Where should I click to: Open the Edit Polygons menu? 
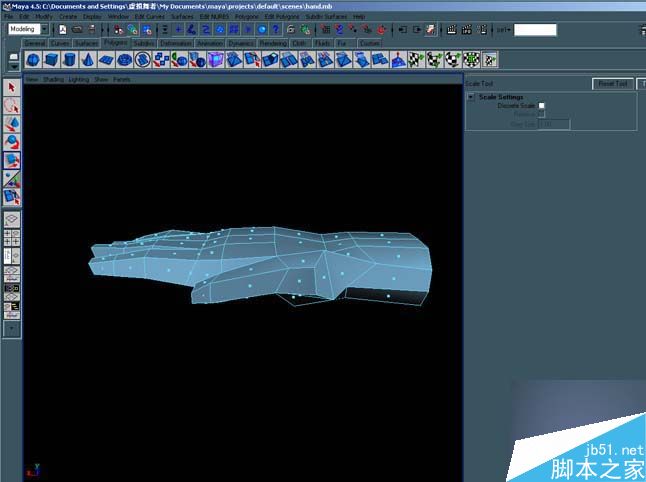click(x=282, y=17)
